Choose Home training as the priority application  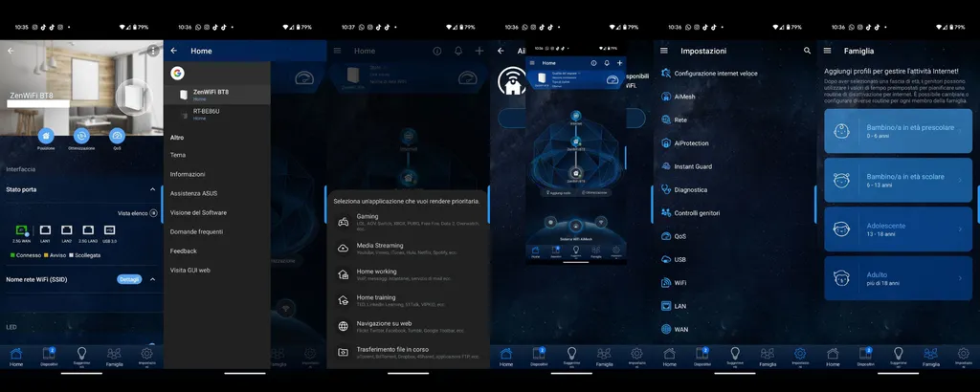tap(408, 300)
